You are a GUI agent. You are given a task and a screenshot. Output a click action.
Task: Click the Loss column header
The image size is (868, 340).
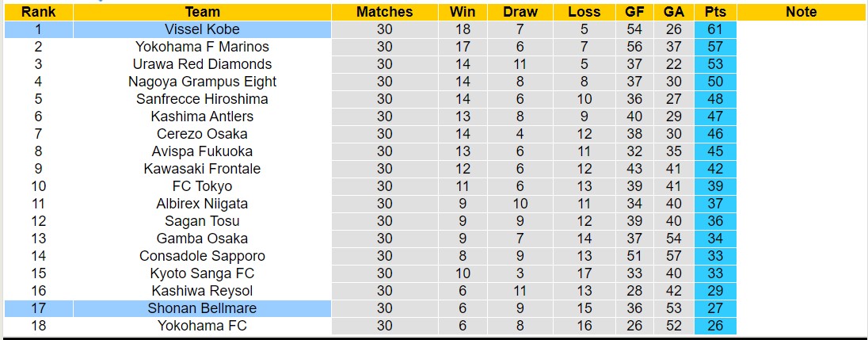(584, 12)
